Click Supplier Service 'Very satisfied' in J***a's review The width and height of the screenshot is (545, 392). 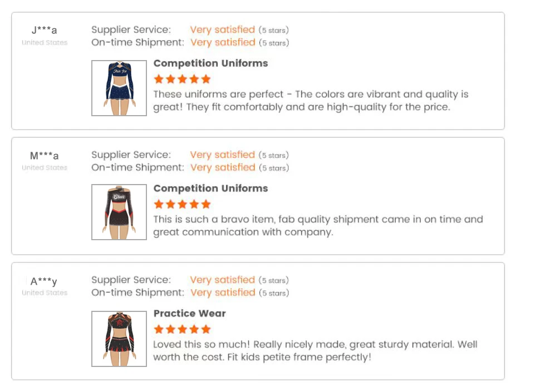click(222, 29)
